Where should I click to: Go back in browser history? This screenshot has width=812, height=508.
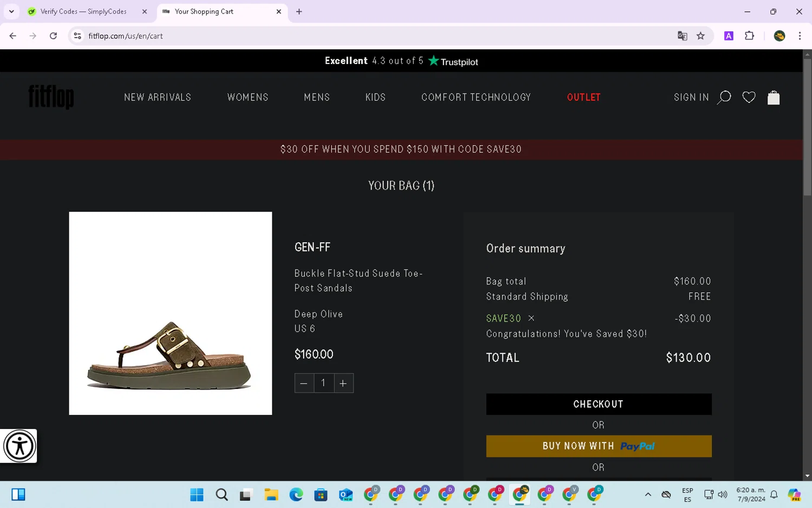(13, 36)
